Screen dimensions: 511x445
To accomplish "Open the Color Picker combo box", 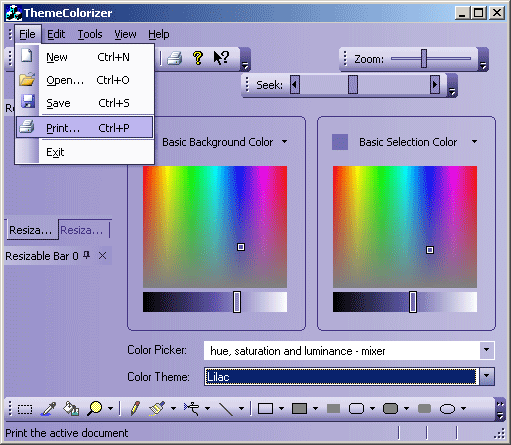I will [x=349, y=350].
